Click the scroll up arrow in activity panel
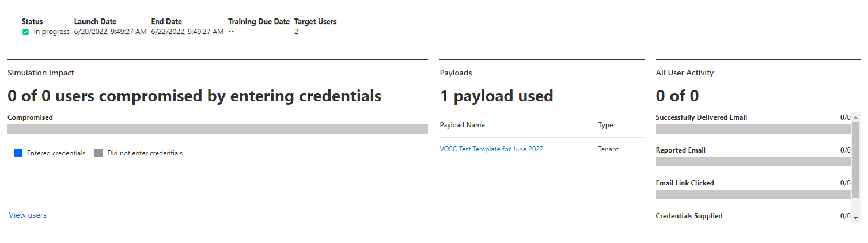The image size is (868, 243). [856, 117]
